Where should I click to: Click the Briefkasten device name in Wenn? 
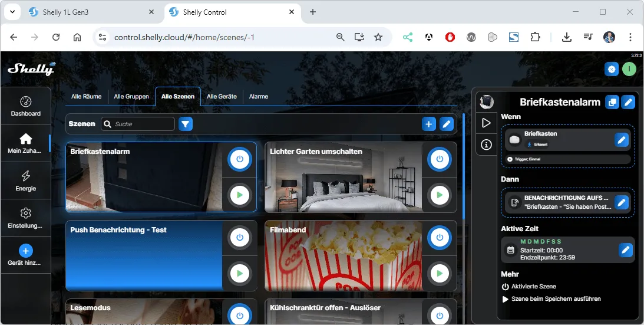click(540, 134)
